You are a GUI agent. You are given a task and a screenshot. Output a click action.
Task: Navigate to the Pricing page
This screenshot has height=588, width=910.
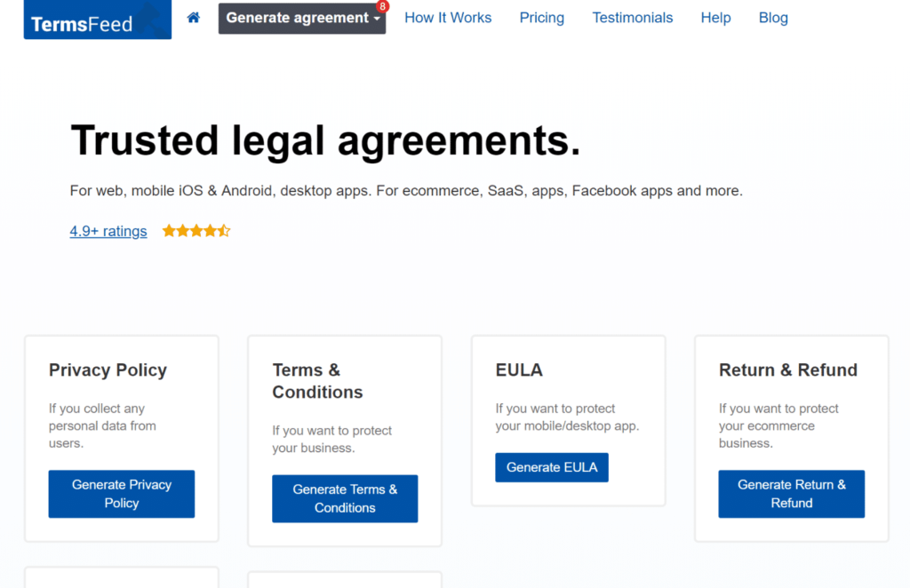click(542, 18)
